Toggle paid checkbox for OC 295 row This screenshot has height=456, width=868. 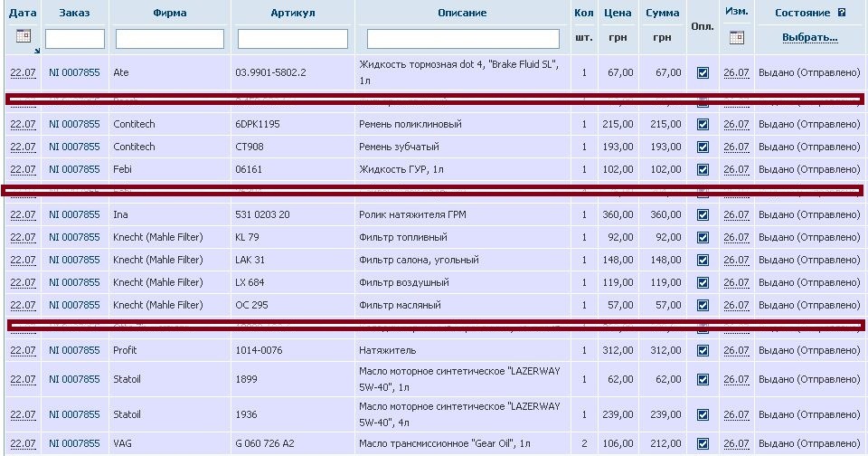(703, 306)
